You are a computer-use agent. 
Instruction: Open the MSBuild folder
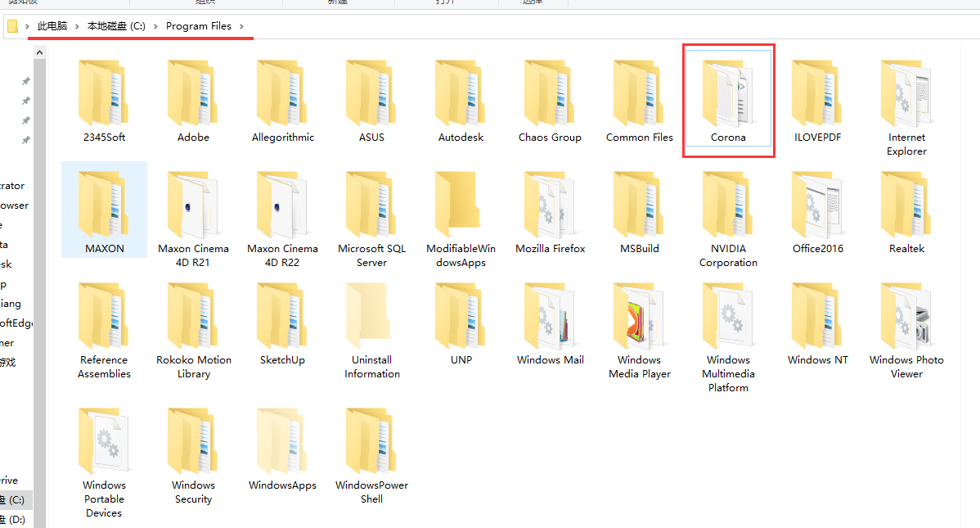coord(640,211)
